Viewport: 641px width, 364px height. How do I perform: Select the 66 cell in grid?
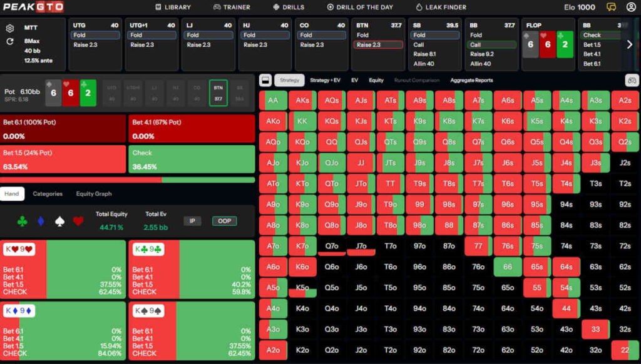pyautogui.click(x=508, y=266)
